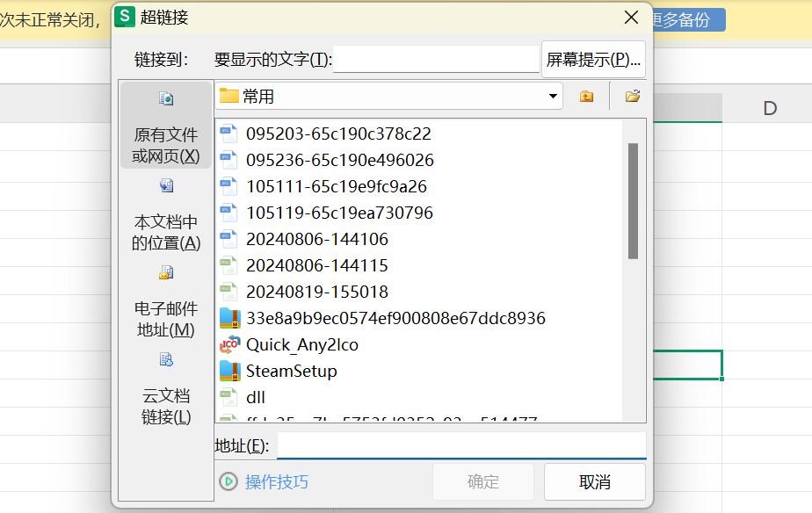Click the play icon beside 操作技巧

tap(228, 482)
